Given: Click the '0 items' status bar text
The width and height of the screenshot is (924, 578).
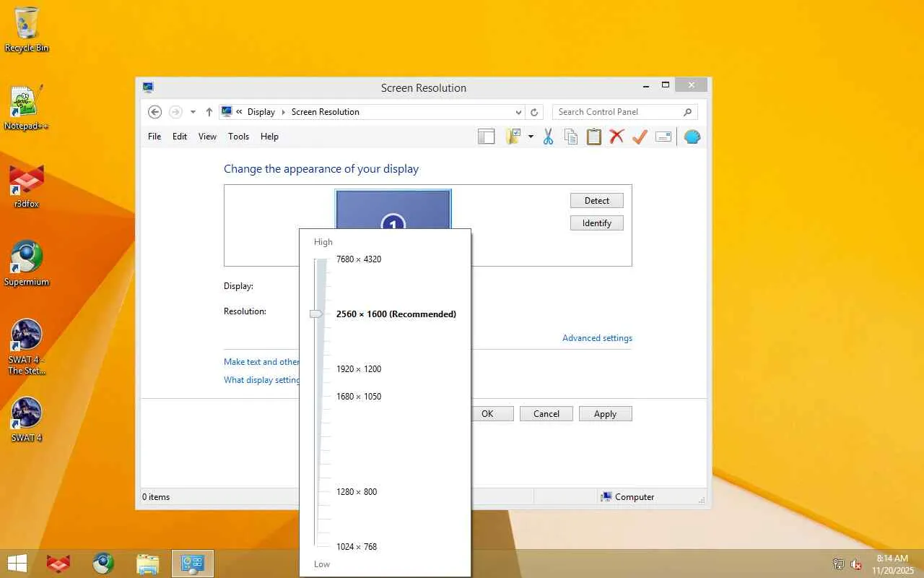Looking at the screenshot, I should coord(156,497).
